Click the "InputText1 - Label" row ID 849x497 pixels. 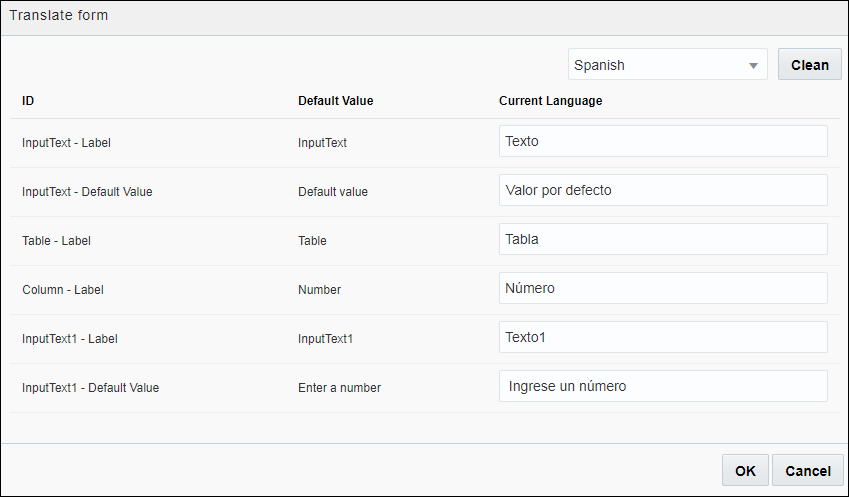coord(70,339)
